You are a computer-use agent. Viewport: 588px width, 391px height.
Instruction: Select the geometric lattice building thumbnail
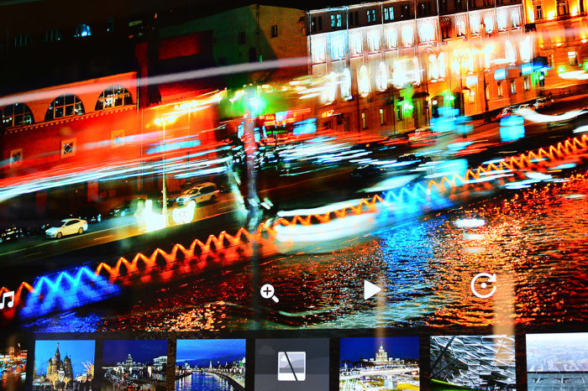coord(472,364)
